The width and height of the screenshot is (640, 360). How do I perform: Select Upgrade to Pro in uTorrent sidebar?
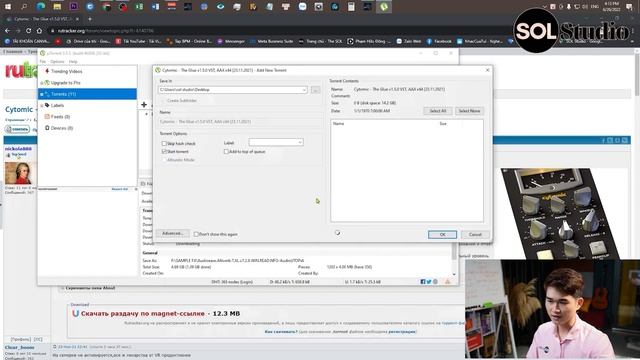[x=65, y=83]
